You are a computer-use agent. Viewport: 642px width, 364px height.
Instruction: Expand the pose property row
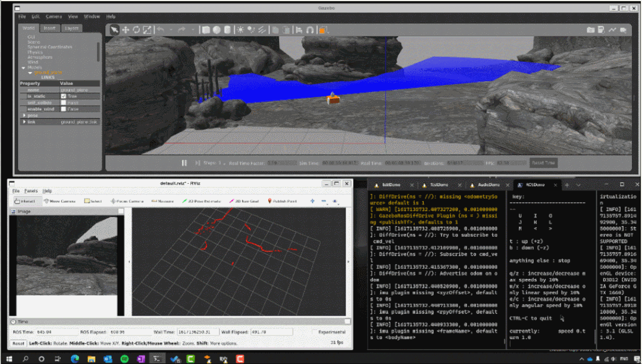(24, 115)
